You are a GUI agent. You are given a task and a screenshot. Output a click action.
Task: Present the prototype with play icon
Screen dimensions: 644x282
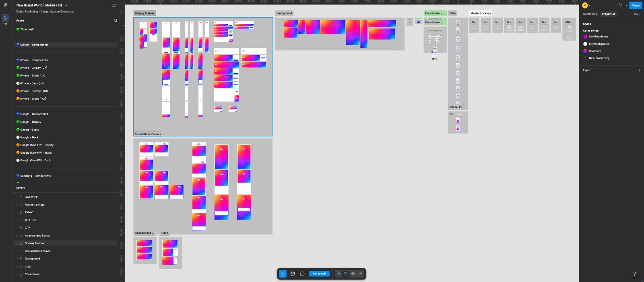click(x=620, y=5)
